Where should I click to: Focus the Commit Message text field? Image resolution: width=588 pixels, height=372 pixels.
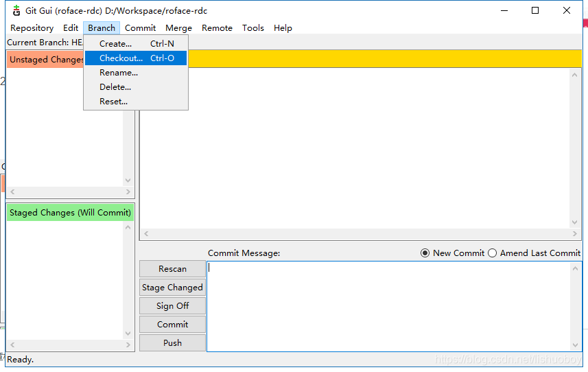point(389,306)
